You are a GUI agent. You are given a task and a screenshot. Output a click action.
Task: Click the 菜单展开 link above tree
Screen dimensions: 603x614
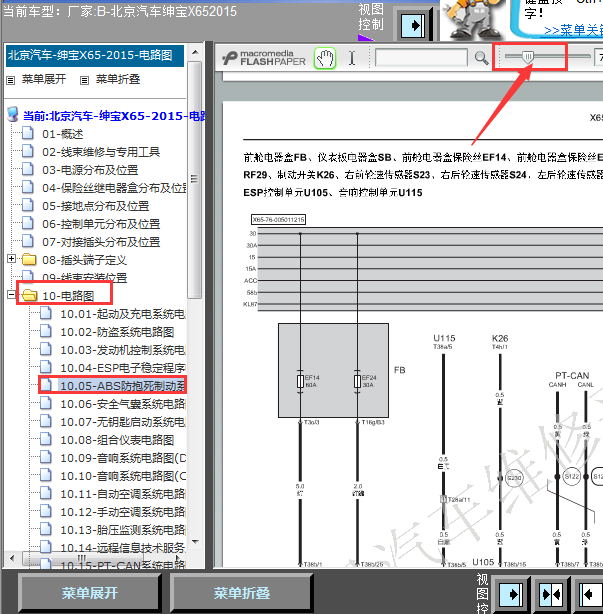pyautogui.click(x=44, y=79)
